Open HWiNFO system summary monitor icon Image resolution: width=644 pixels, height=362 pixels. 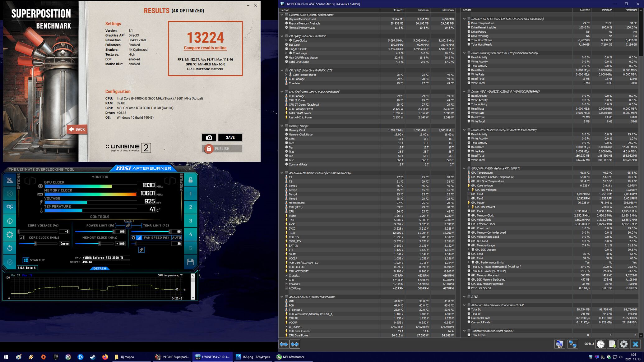[559, 344]
